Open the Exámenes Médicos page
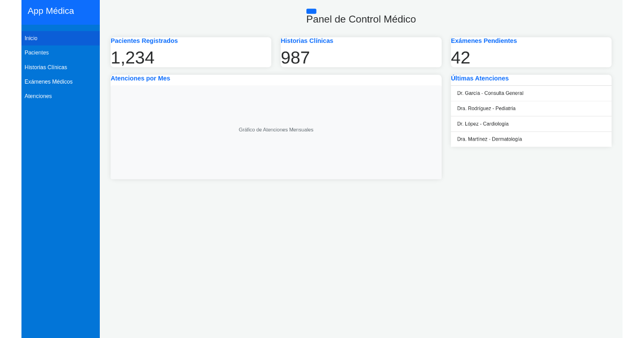The height and width of the screenshot is (338, 644). pos(48,82)
